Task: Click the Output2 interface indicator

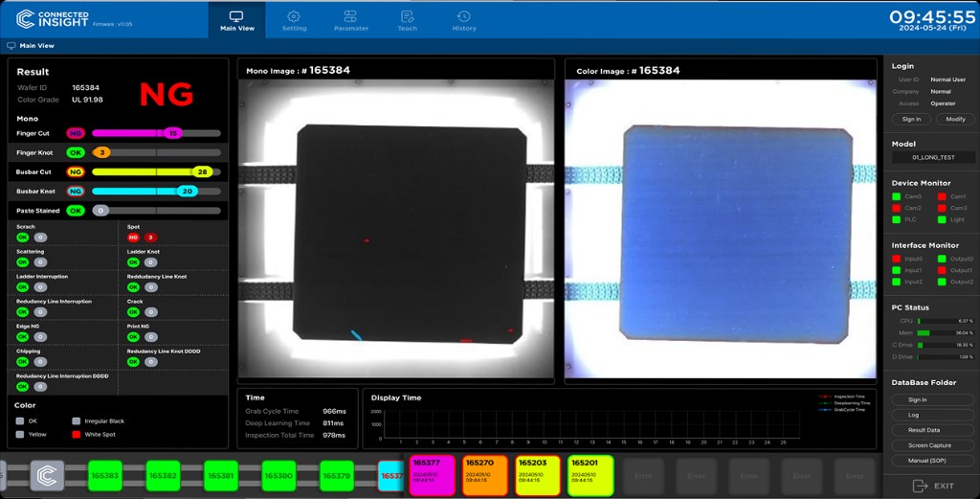Action: pos(942,282)
